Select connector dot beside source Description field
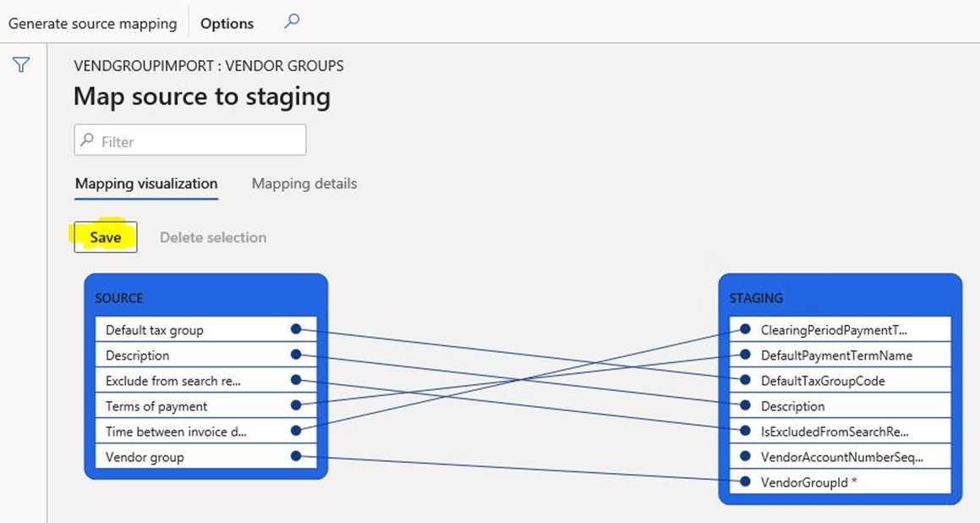 (296, 355)
